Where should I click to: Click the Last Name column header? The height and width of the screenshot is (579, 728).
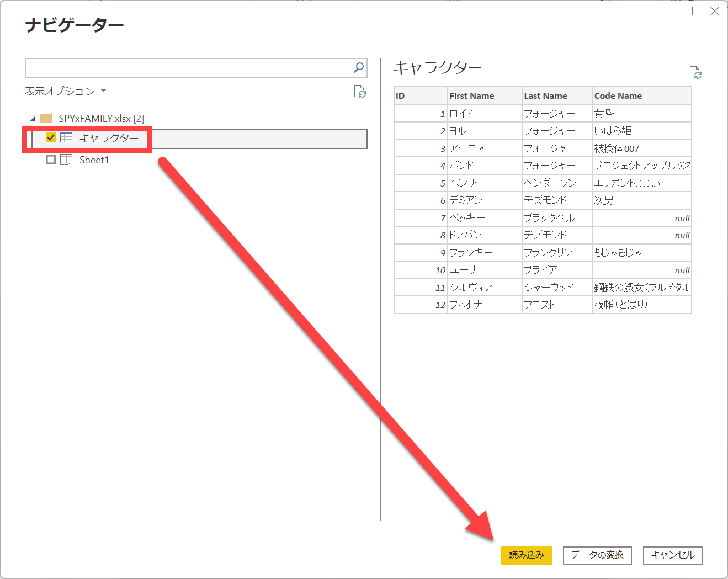coord(557,96)
